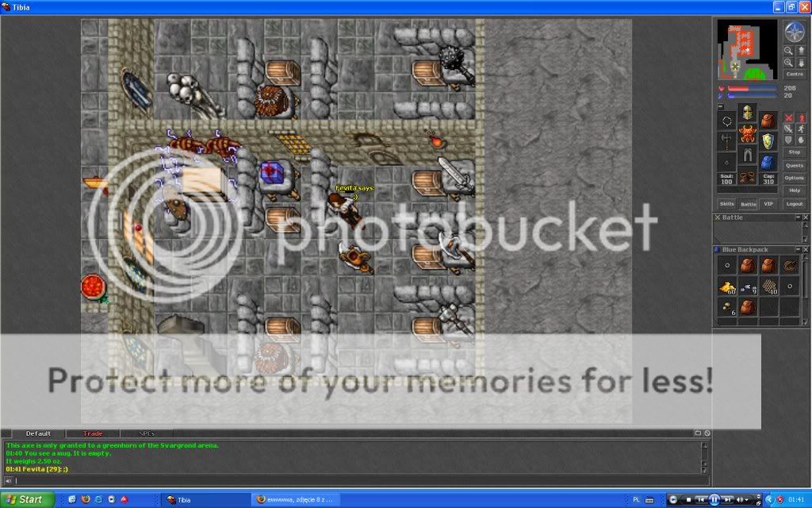
Task: Click the Battle panel scroll up arrow
Action: coord(806,225)
